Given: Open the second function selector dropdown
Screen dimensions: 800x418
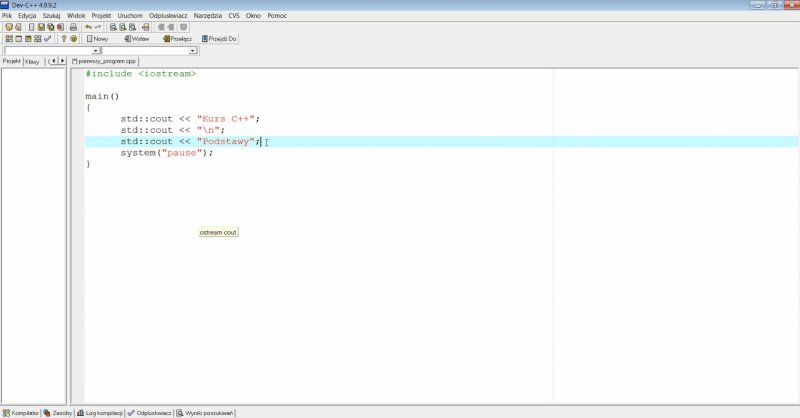Looking at the screenshot, I should pyautogui.click(x=192, y=50).
